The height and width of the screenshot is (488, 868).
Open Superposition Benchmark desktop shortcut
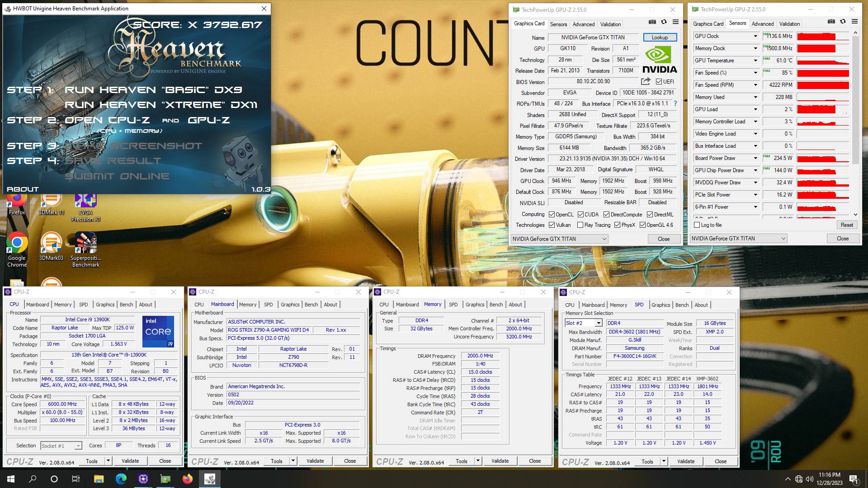85,249
